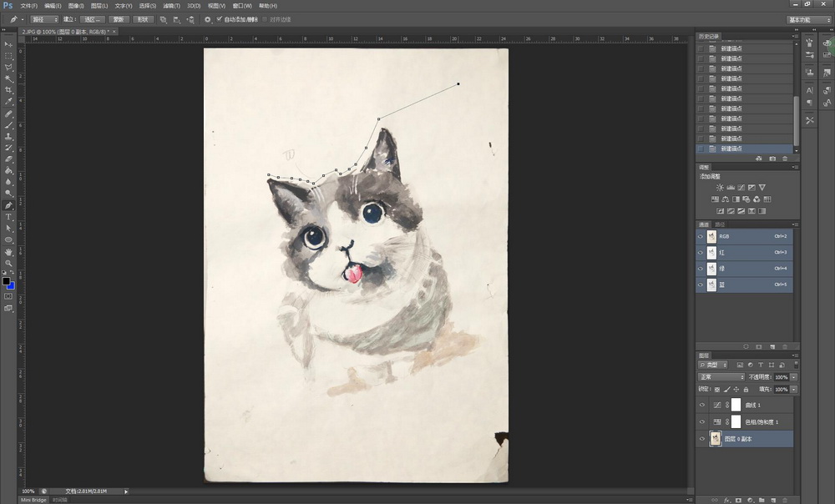
Task: Hide the 曲线 1 layer
Action: [x=702, y=405]
